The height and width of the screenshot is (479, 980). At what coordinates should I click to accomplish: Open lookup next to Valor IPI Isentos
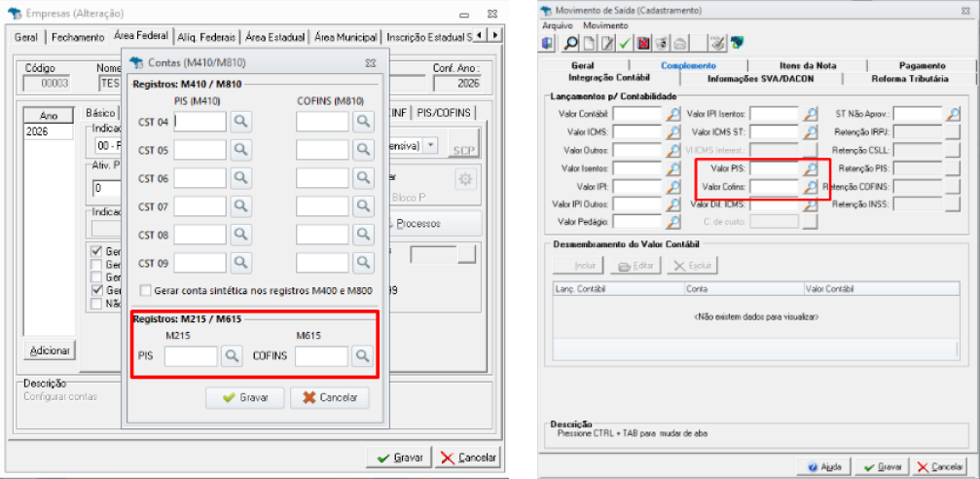click(x=810, y=114)
